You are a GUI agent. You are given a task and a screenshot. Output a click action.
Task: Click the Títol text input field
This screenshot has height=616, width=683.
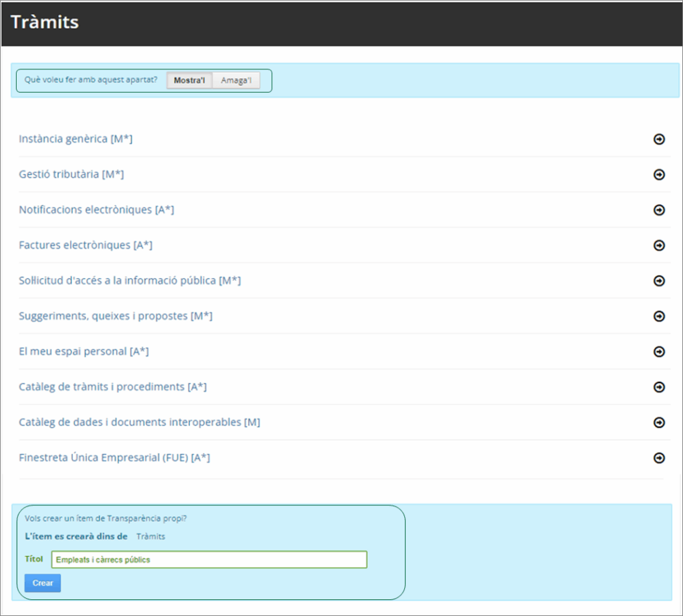tap(209, 559)
